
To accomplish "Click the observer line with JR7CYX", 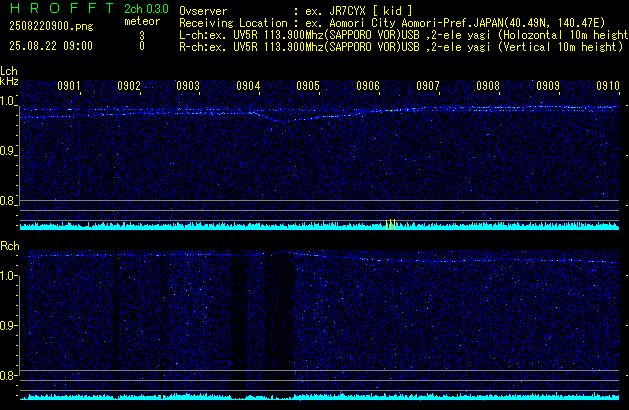I will [296, 11].
